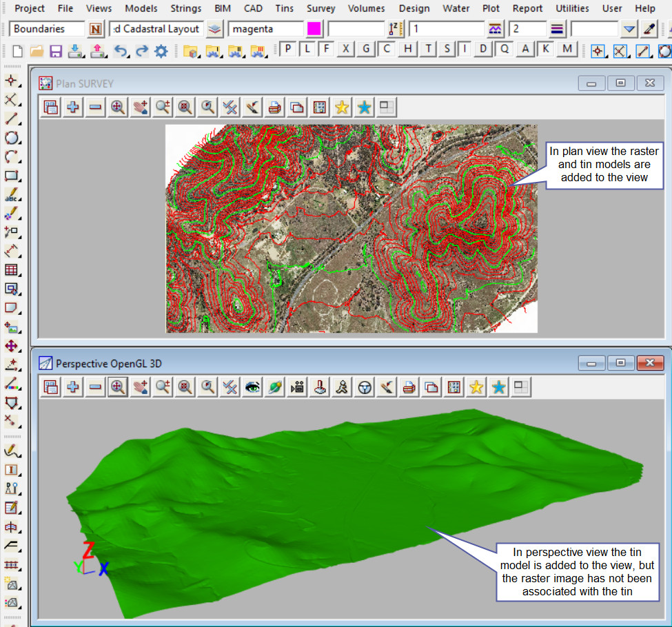Click the Boundaries name input field

[47, 29]
